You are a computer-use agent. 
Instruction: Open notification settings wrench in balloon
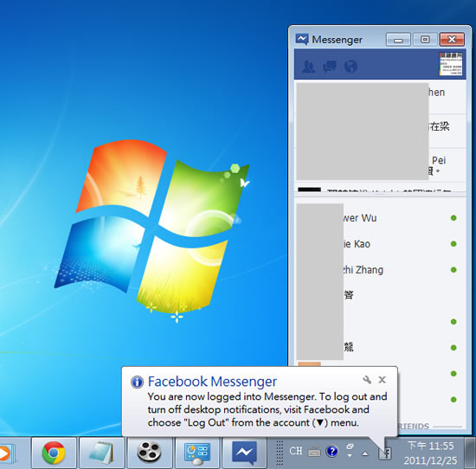367,380
